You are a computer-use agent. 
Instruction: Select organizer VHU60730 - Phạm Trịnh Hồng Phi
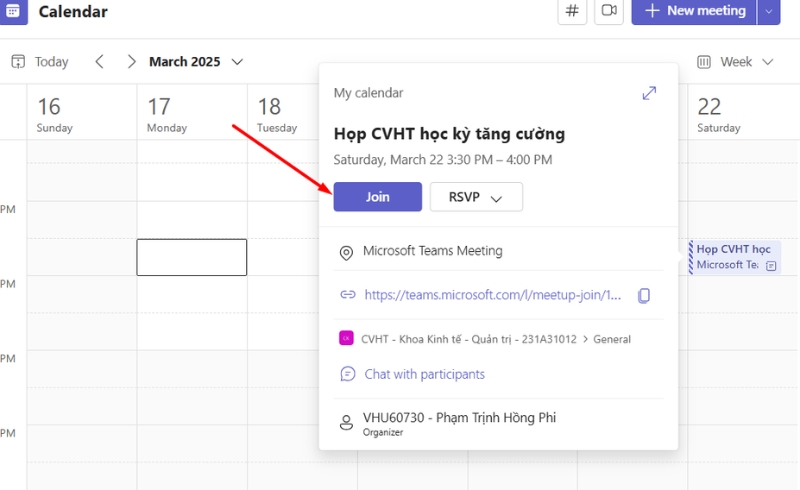coord(459,418)
